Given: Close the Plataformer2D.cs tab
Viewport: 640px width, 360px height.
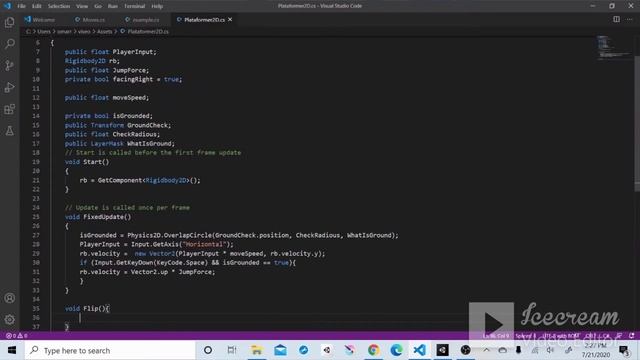Looking at the screenshot, I should pyautogui.click(x=230, y=20).
